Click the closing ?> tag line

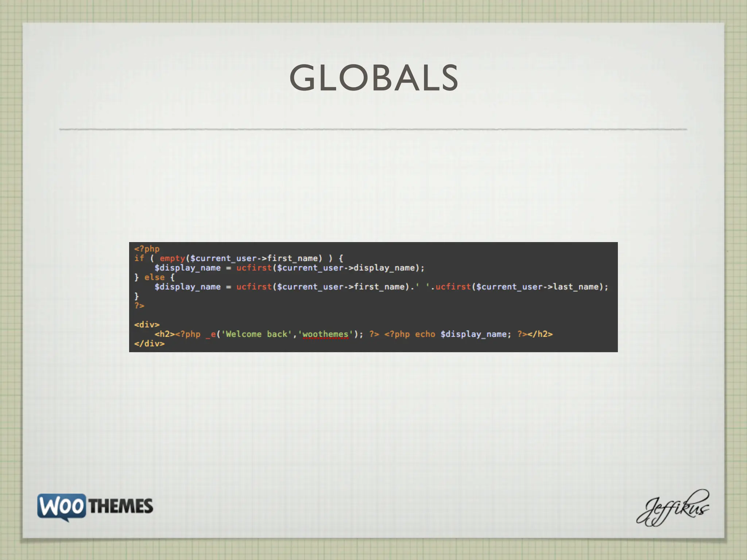tap(139, 306)
